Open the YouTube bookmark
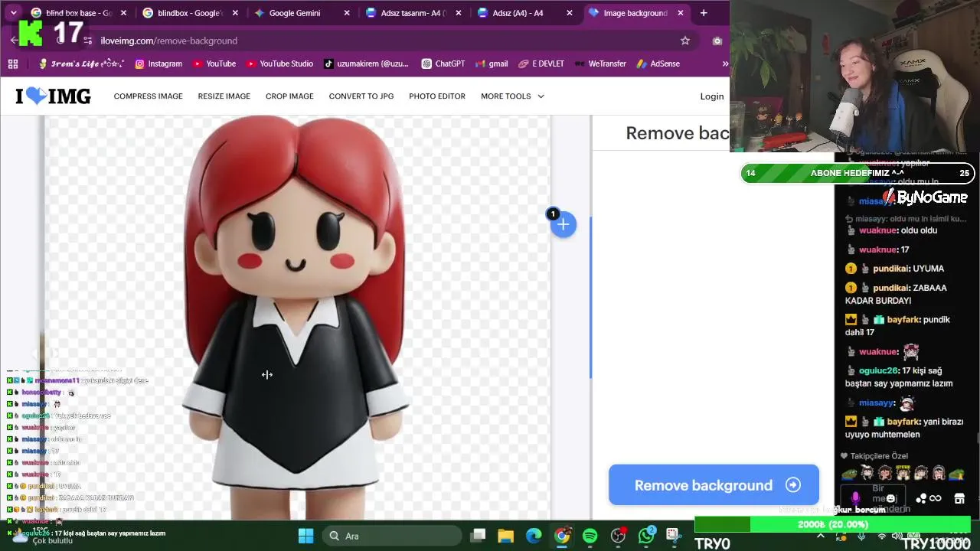980x551 pixels. pyautogui.click(x=214, y=64)
